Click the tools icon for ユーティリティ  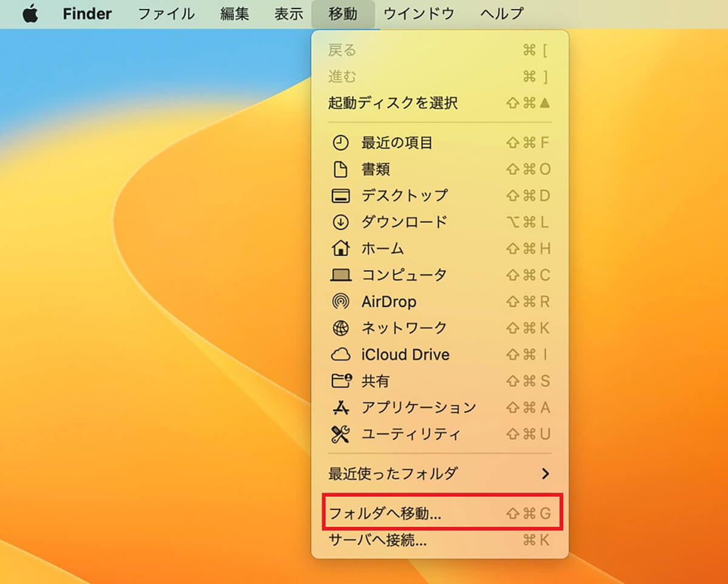click(x=341, y=434)
